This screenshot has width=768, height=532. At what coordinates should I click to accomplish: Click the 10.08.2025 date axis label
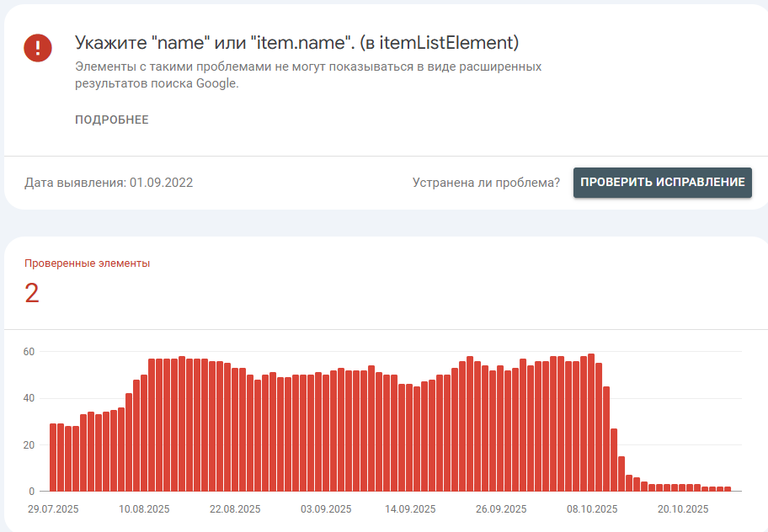tap(144, 509)
